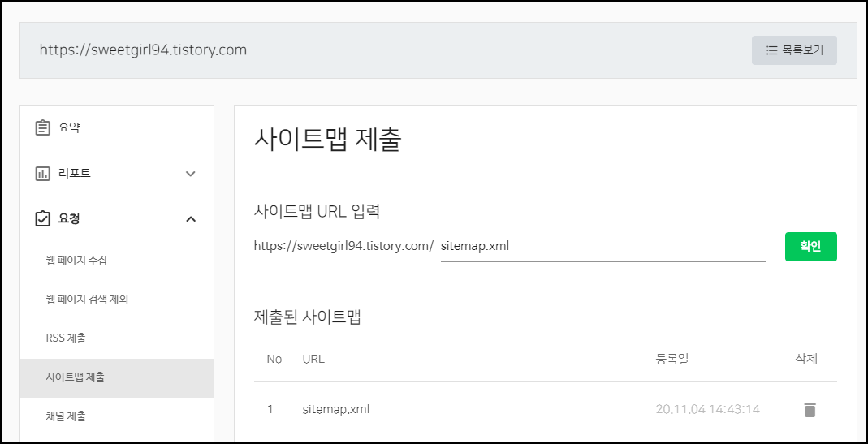The width and height of the screenshot is (868, 444).
Task: Click row number 1 cell
Action: coord(270,410)
